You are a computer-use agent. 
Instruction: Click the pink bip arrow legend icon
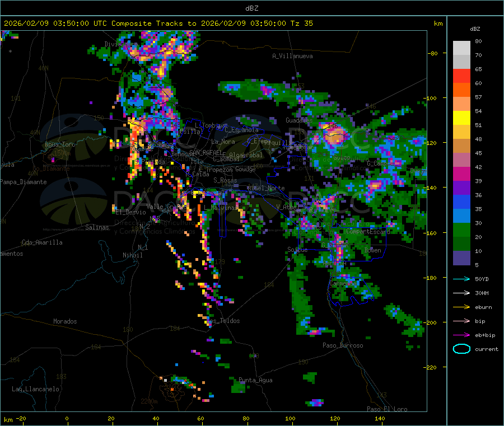click(461, 321)
